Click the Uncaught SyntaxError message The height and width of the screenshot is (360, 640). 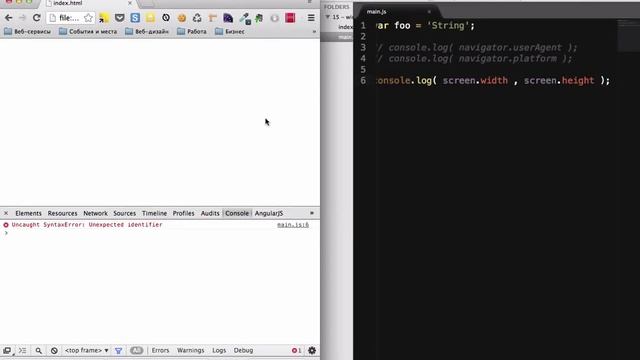coord(87,225)
